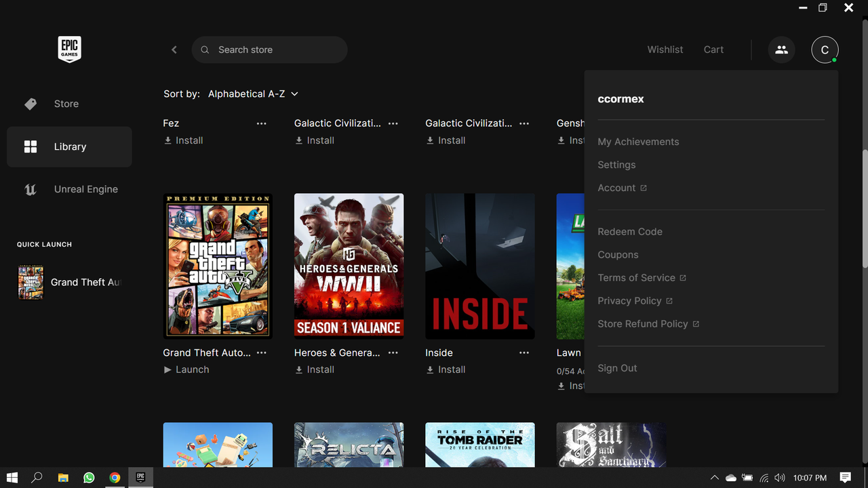Install Inside
The width and height of the screenshot is (868, 488).
446,369
